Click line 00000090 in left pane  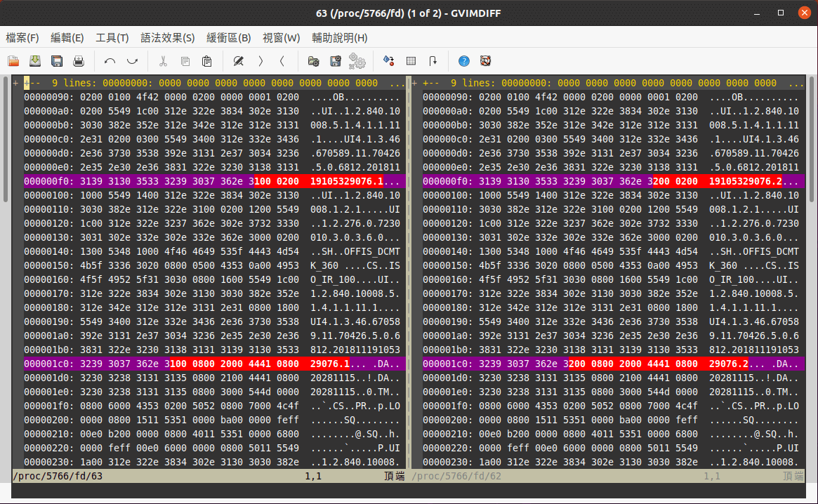[x=214, y=97]
